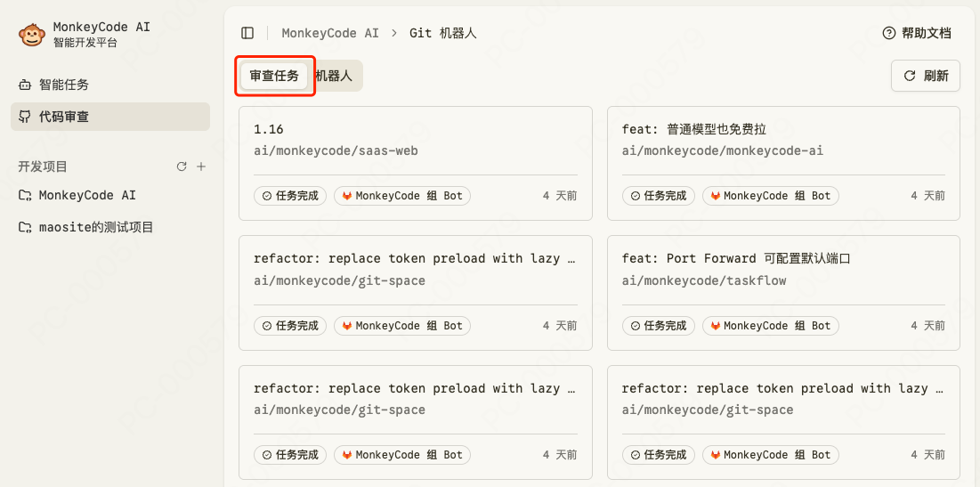Add new project with plus icon
Image resolution: width=980 pixels, height=487 pixels.
[x=201, y=166]
